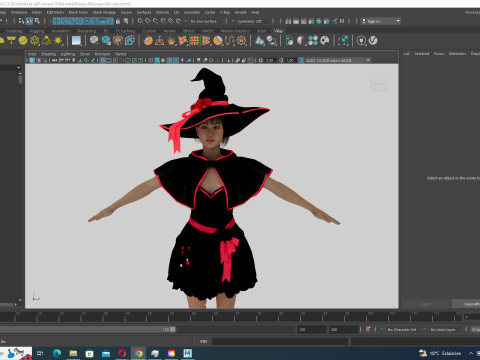Open the Surfaces menu
The image size is (480, 360).
[144, 12]
